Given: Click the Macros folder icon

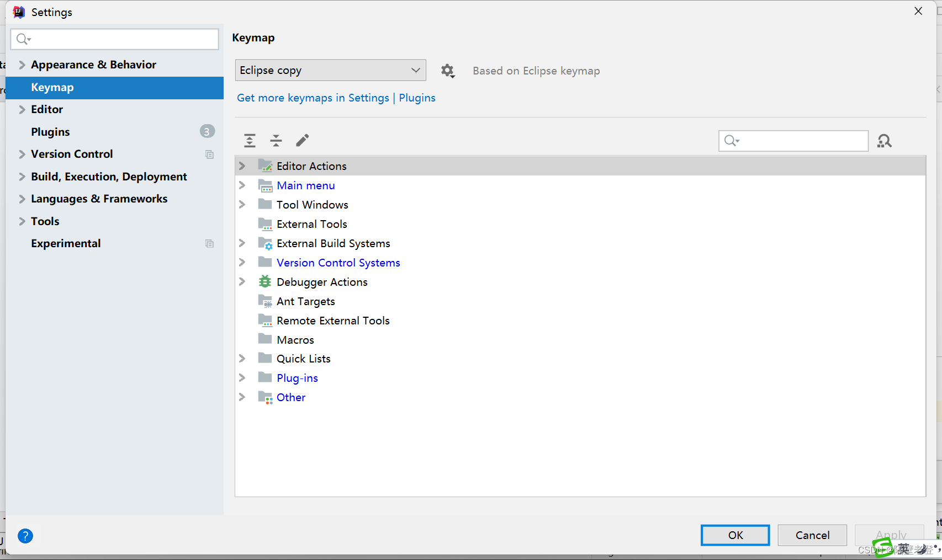Looking at the screenshot, I should (x=266, y=339).
